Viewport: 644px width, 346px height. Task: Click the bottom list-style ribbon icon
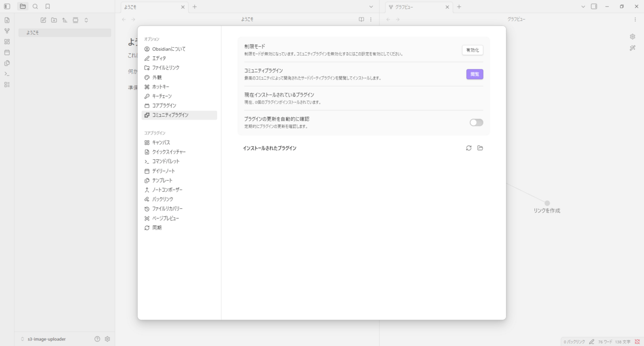pos(7,84)
